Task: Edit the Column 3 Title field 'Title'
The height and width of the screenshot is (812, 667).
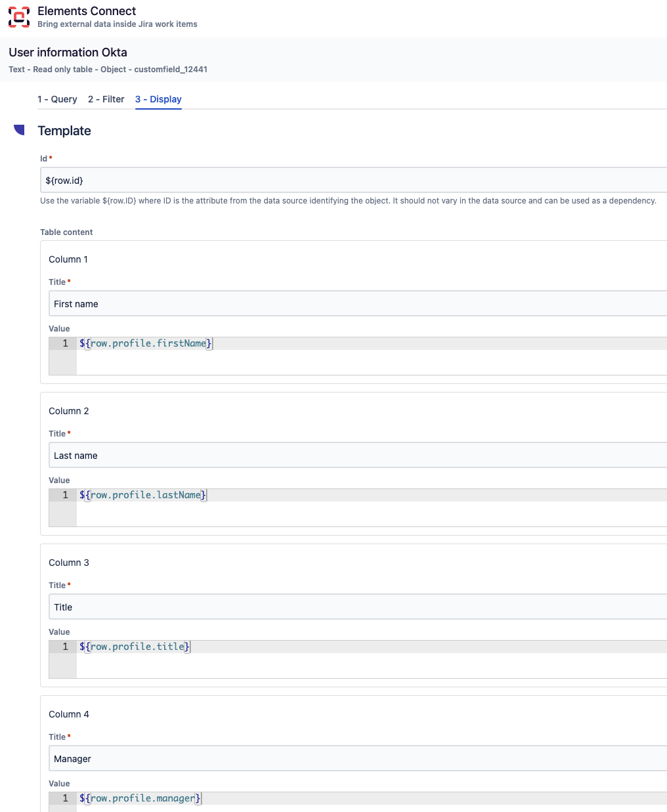Action: [x=358, y=607]
